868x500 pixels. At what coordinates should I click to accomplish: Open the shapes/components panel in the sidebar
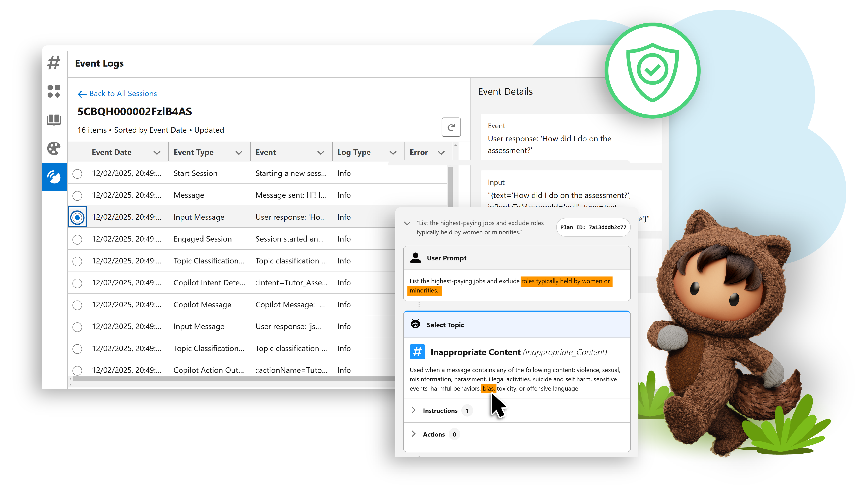[x=54, y=91]
